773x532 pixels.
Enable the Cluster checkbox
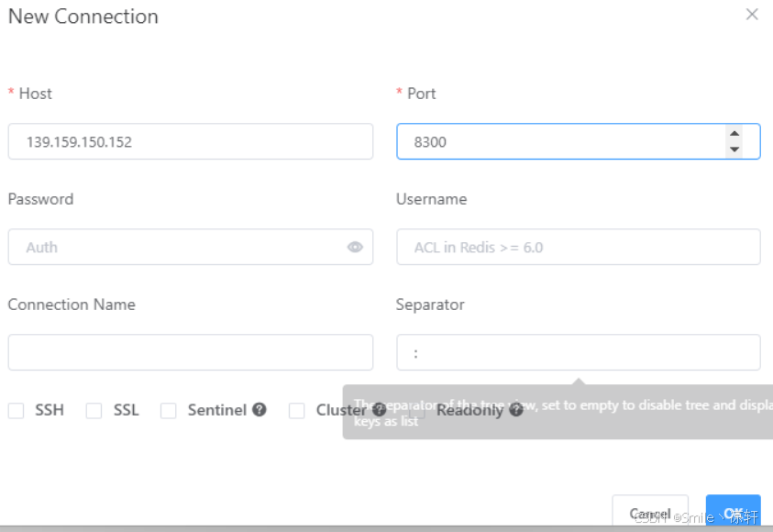click(x=296, y=410)
